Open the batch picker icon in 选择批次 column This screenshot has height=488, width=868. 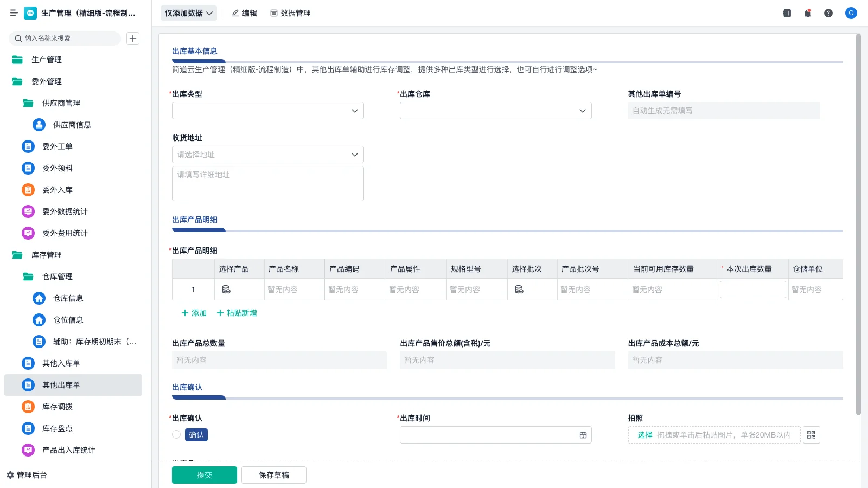519,289
